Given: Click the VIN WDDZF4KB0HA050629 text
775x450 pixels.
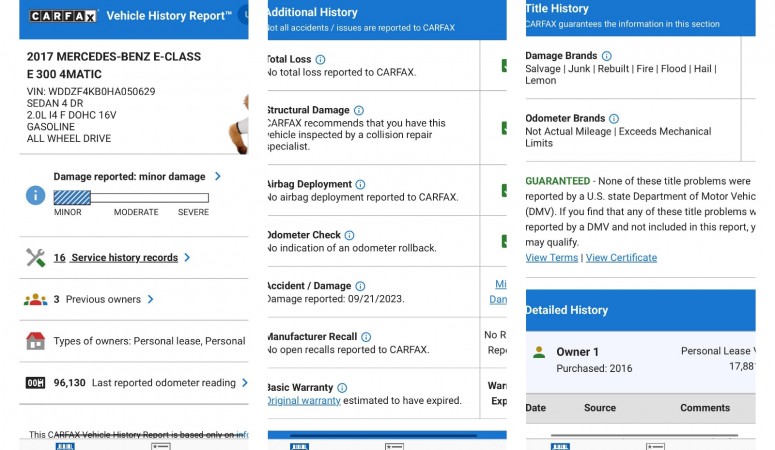Looking at the screenshot, I should [x=91, y=91].
